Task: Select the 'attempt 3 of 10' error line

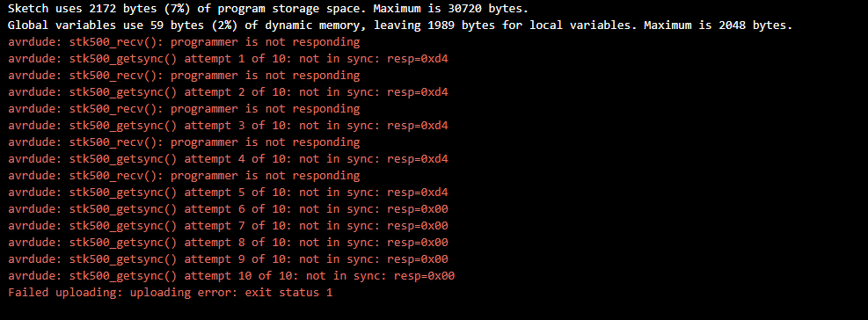Action: (x=228, y=126)
